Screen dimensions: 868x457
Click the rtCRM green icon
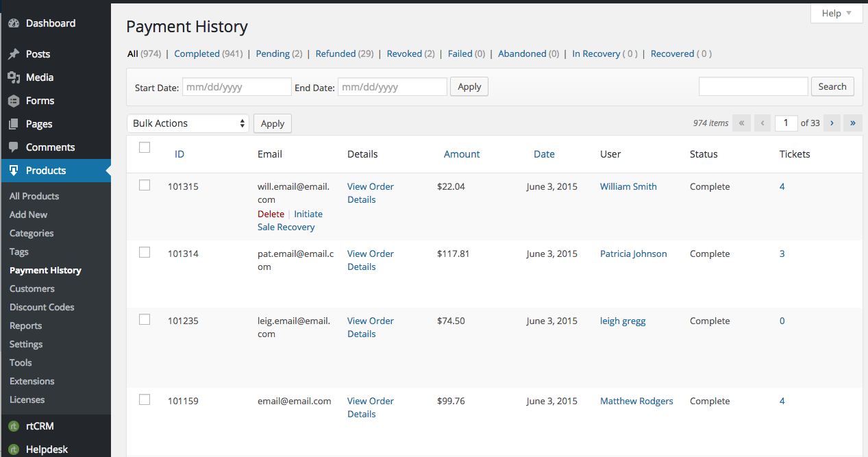[14, 426]
